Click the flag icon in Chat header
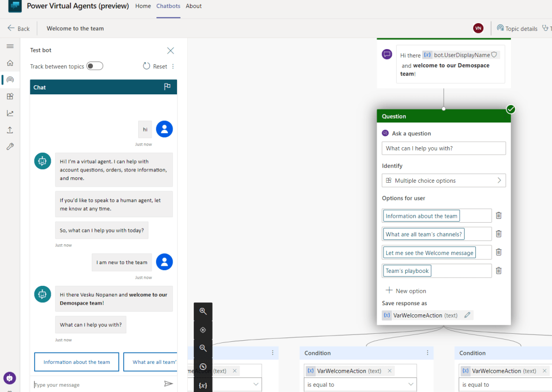Image resolution: width=552 pixels, height=392 pixels. coord(167,87)
